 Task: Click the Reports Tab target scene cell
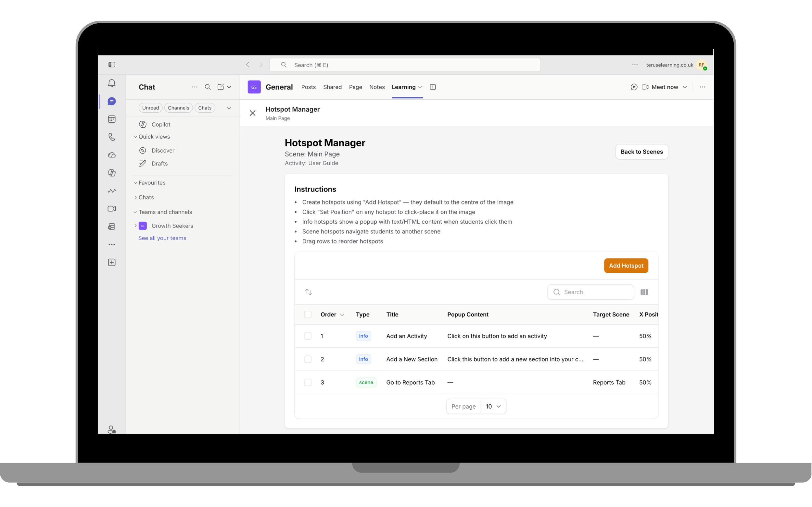tap(609, 382)
